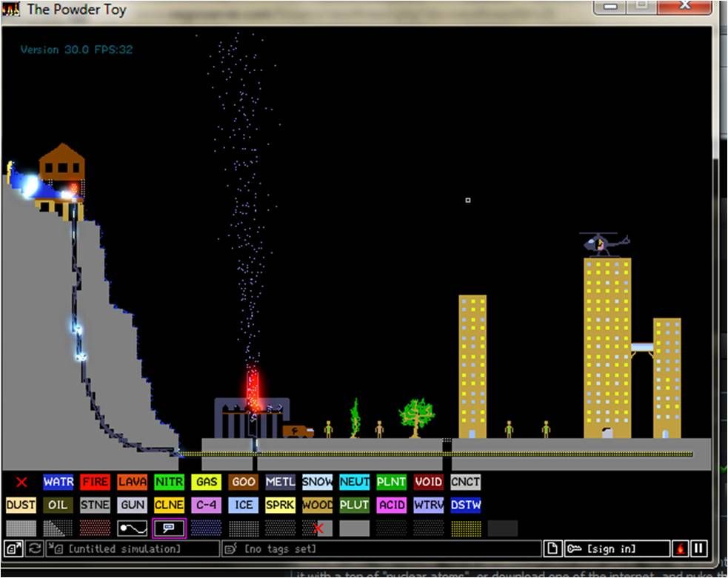Choose the WTRV water vapor element
The image size is (728, 578).
[429, 505]
